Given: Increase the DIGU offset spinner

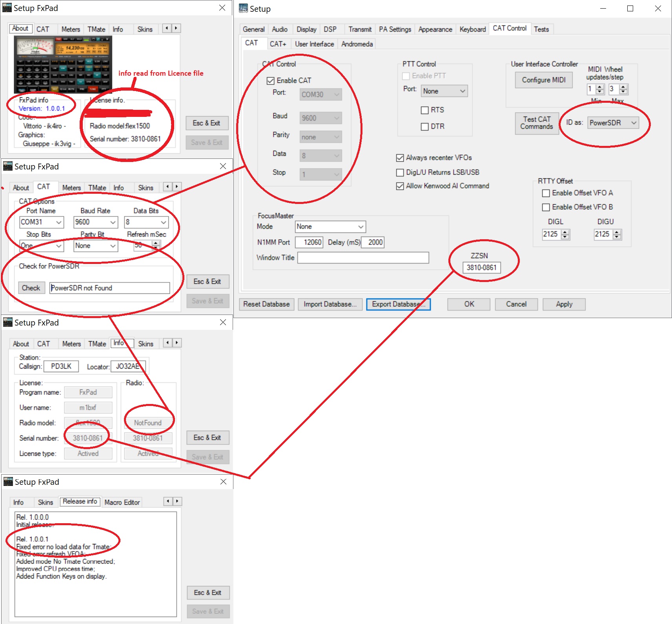Looking at the screenshot, I should click(x=617, y=232).
